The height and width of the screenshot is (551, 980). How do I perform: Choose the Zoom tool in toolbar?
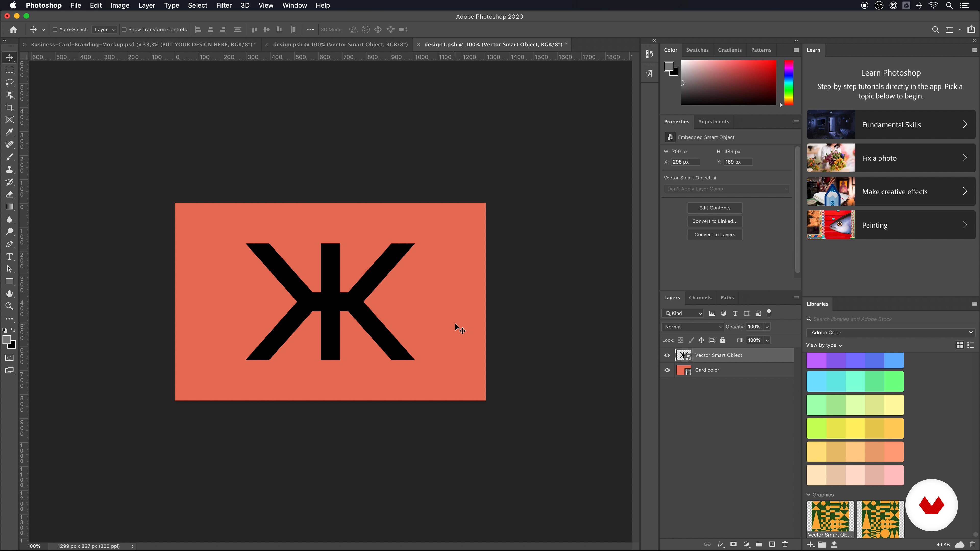pyautogui.click(x=9, y=306)
